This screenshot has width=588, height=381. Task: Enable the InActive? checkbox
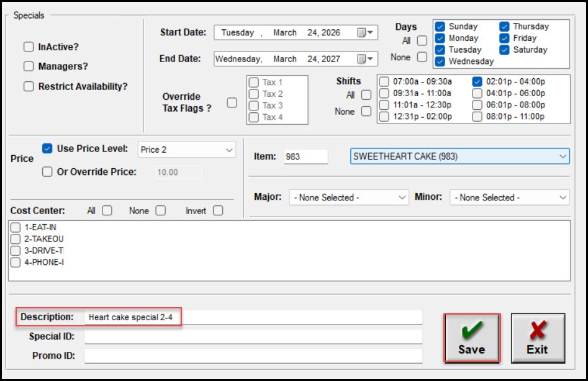tap(29, 47)
